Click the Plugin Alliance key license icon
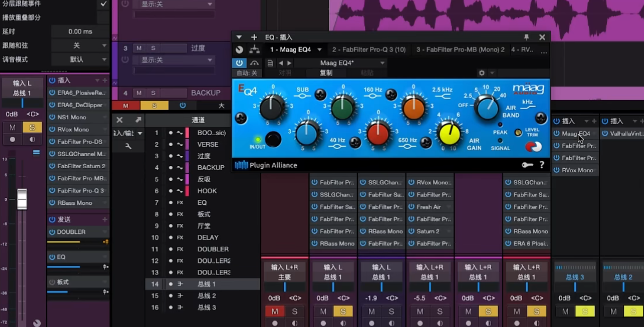 point(527,165)
